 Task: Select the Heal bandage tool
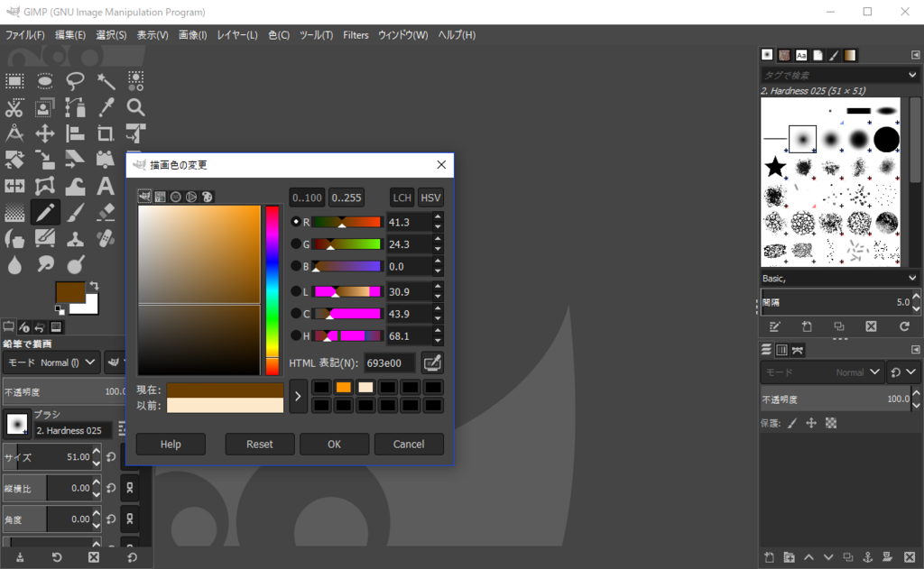pyautogui.click(x=106, y=239)
